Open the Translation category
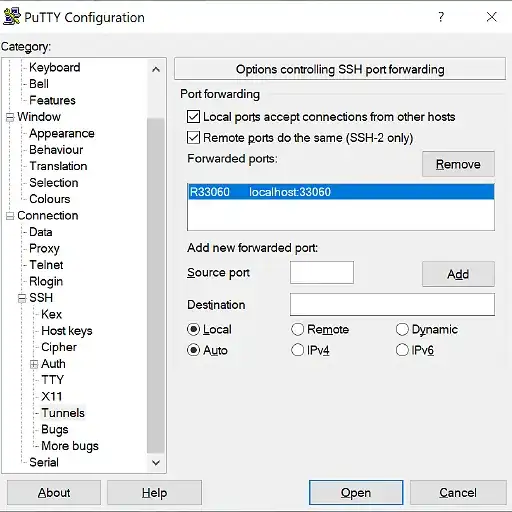512x512 pixels. point(58,166)
